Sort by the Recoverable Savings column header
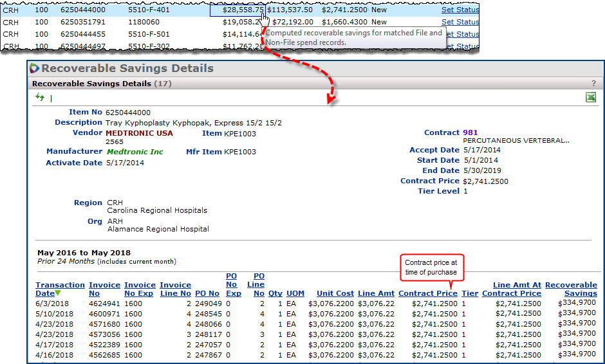Image resolution: width=605 pixels, height=364 pixels. [x=571, y=289]
